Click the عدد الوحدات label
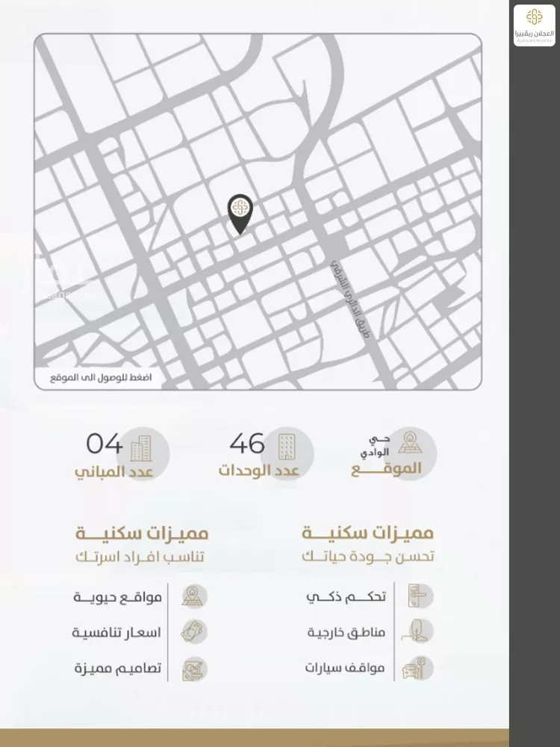Image resolution: width=560 pixels, height=747 pixels. [258, 471]
